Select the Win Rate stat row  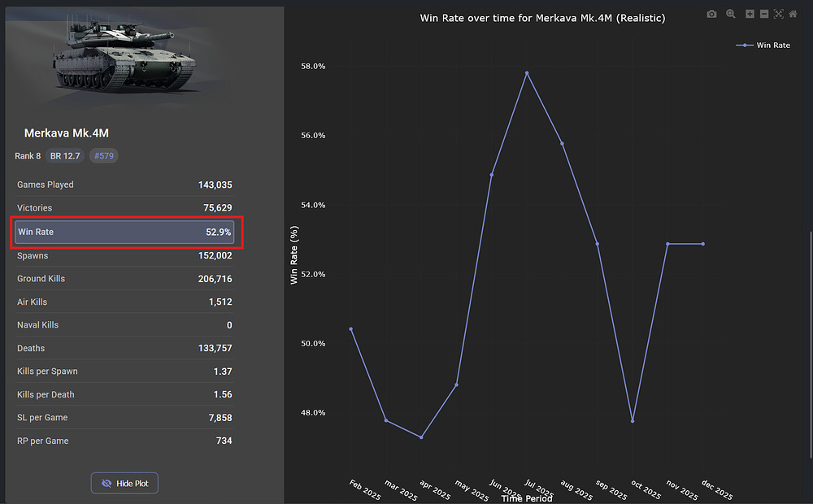click(124, 232)
